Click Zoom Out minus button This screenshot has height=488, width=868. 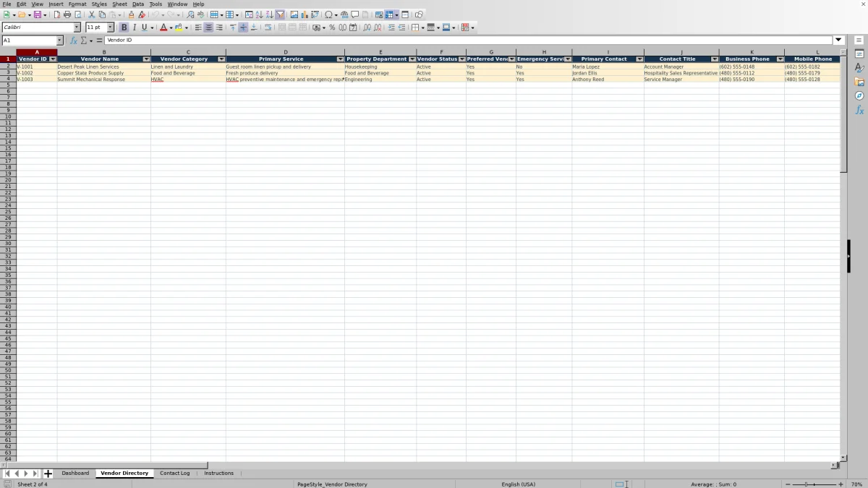pyautogui.click(x=788, y=484)
